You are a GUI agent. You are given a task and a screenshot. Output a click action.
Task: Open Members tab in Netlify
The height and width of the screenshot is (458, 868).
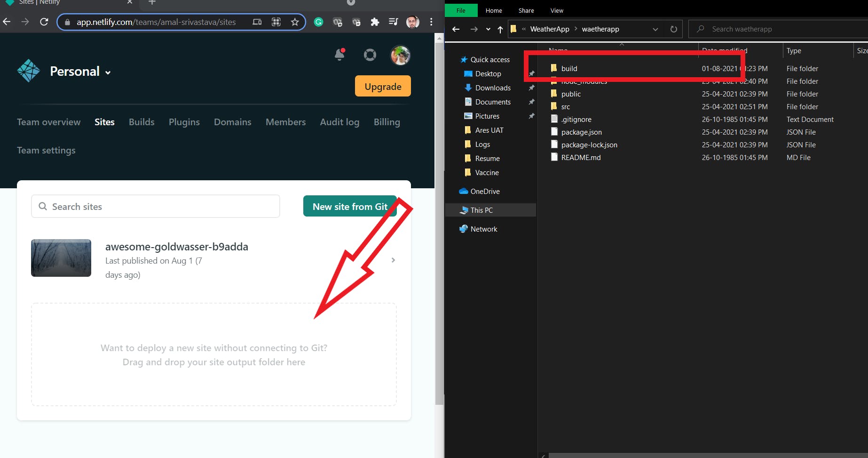tap(285, 122)
